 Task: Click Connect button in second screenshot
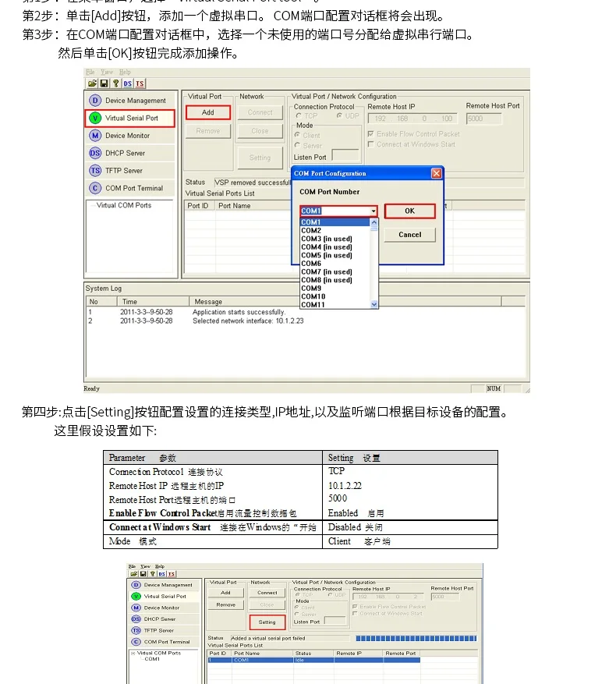[x=267, y=593]
